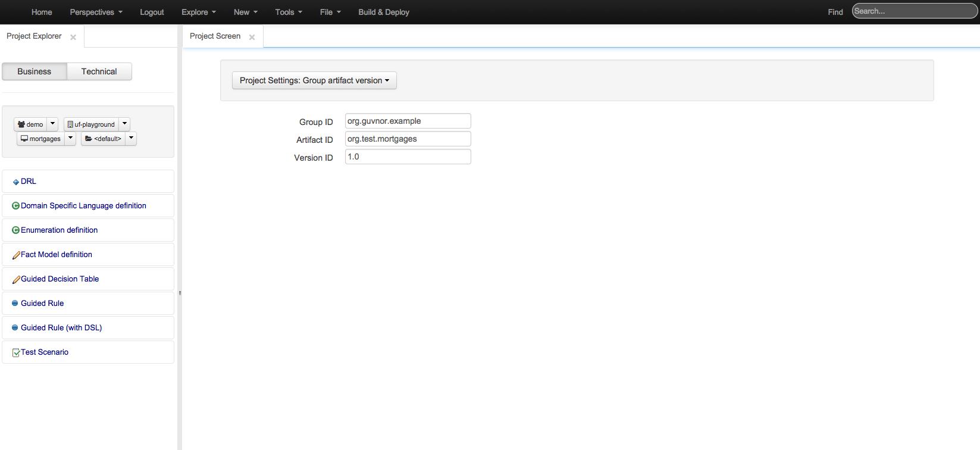
Task: Open the uf-playground repository dropdown arrow
Action: (124, 124)
